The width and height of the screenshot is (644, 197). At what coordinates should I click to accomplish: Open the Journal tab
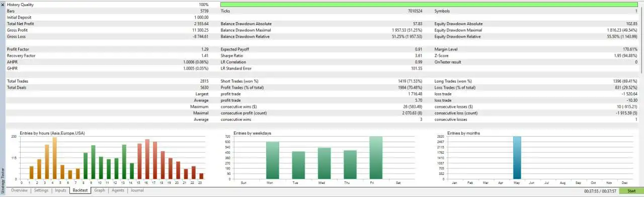[137, 190]
